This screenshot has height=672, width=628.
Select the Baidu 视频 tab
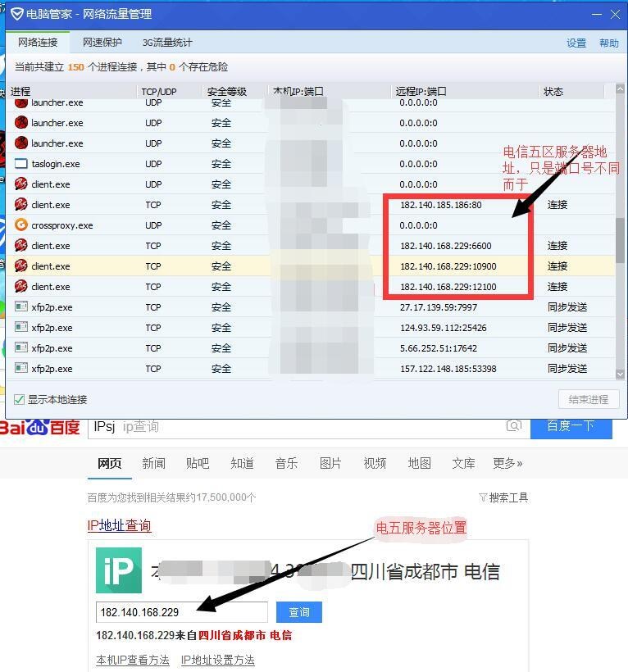tap(375, 463)
